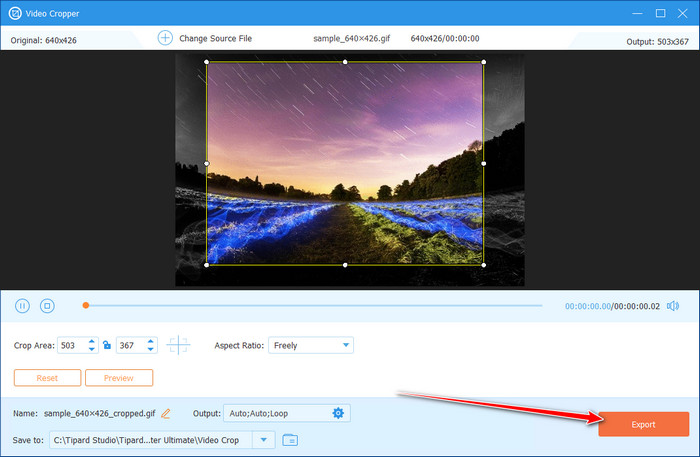The height and width of the screenshot is (457, 700).
Task: Click the top-right crop corner handle
Action: 483,62
